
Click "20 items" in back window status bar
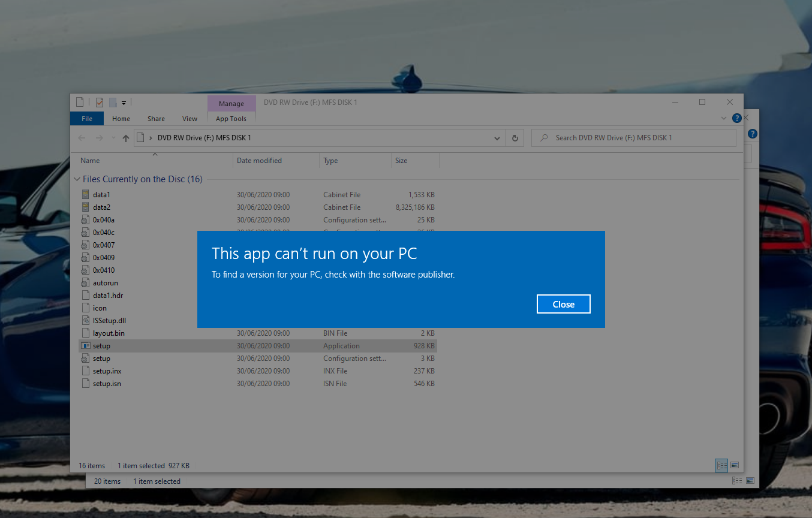pyautogui.click(x=107, y=481)
